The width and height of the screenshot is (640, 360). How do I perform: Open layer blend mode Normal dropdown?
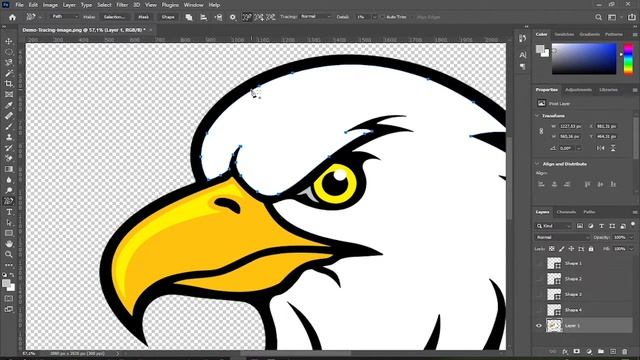[x=562, y=237]
